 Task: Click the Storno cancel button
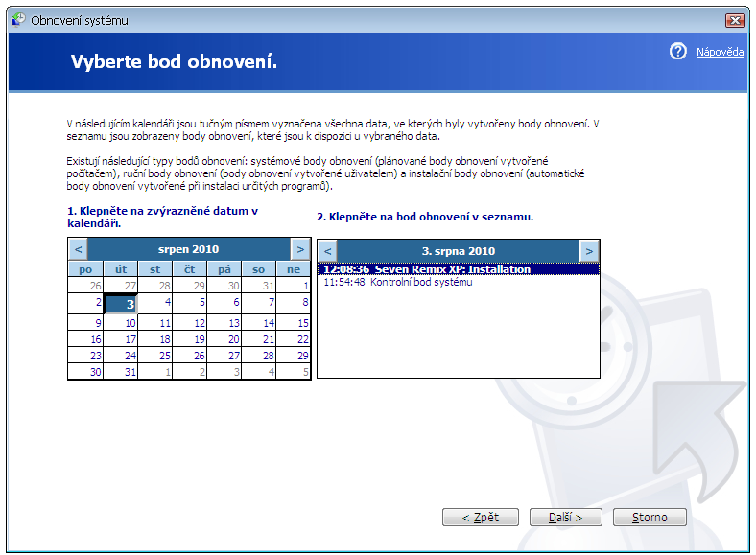click(650, 518)
